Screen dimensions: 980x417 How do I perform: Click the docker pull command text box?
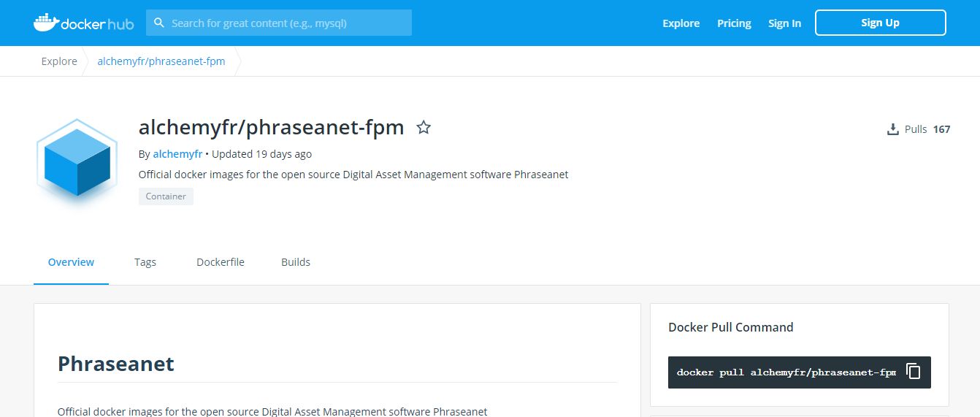coord(786,372)
